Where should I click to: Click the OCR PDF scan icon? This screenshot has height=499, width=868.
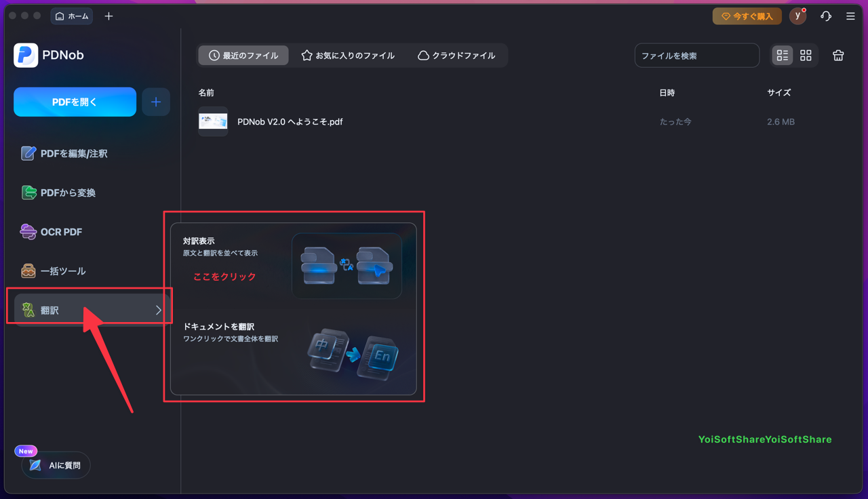click(x=28, y=232)
